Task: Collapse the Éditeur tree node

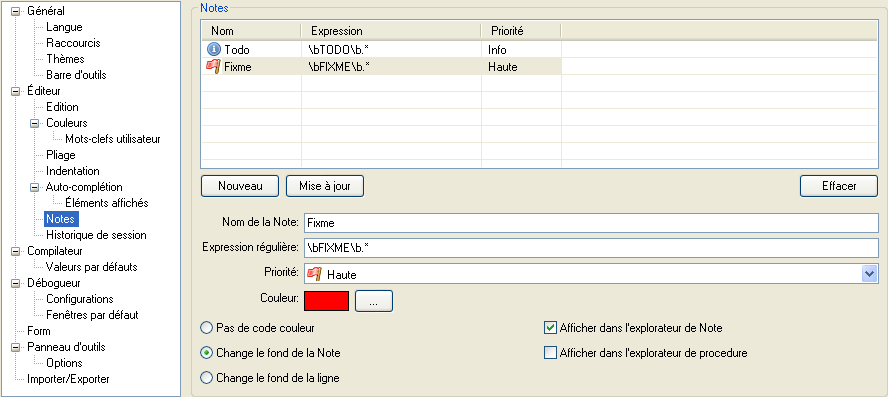Action: (x=15, y=91)
